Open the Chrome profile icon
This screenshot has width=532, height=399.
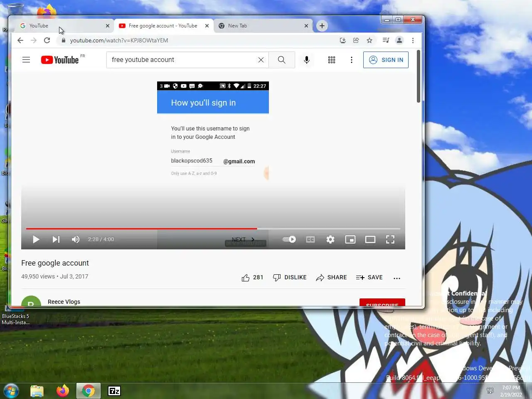[399, 40]
